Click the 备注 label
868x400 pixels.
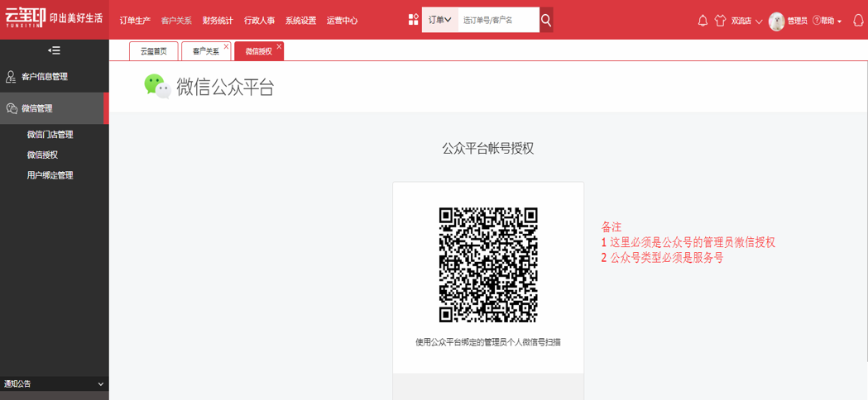point(611,226)
